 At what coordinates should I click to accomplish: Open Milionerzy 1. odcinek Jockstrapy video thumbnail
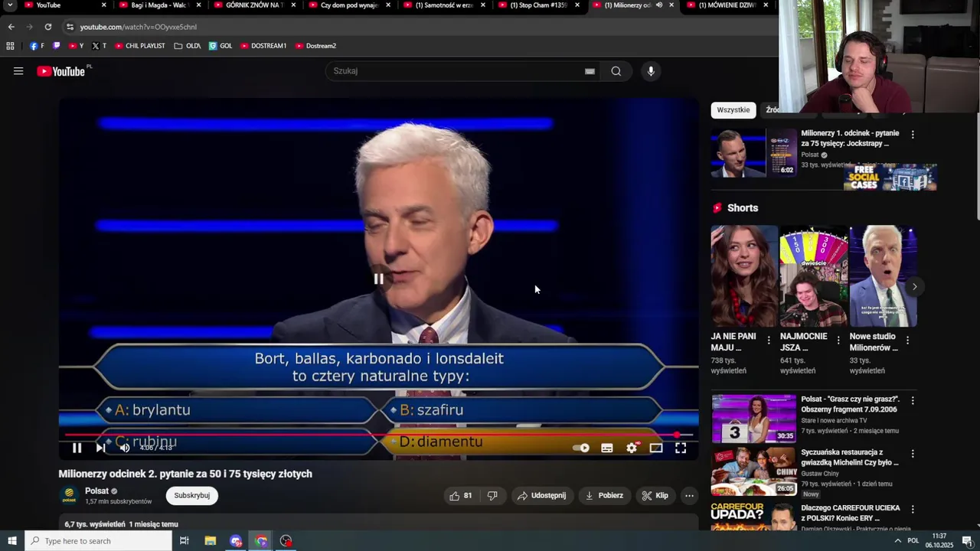[754, 153]
